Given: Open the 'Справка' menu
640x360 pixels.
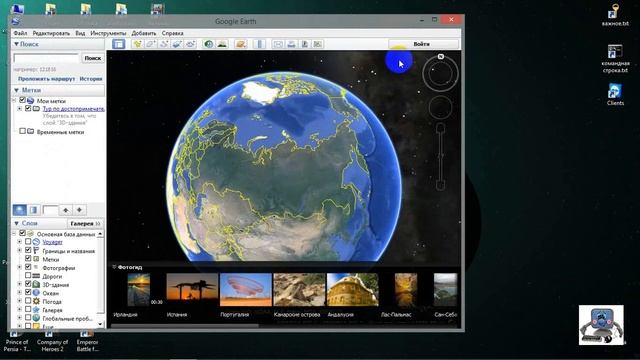Looking at the screenshot, I should pos(172,33).
